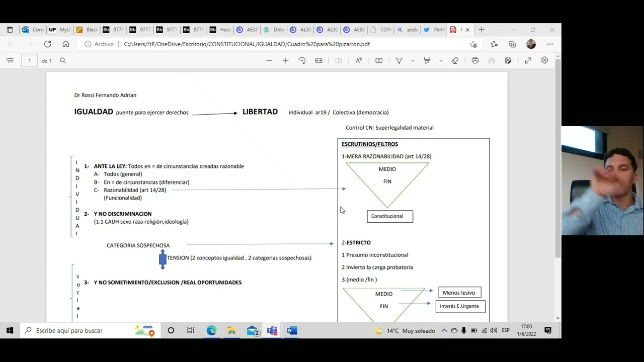Open the weather widget '14°C Muy soleado'
Viewport: 644px width, 362px height.
(x=405, y=330)
